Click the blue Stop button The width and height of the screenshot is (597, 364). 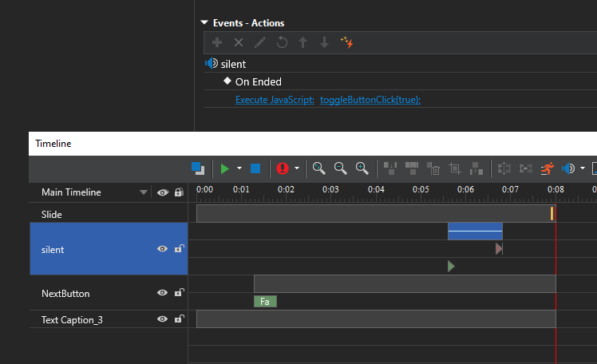tap(255, 168)
